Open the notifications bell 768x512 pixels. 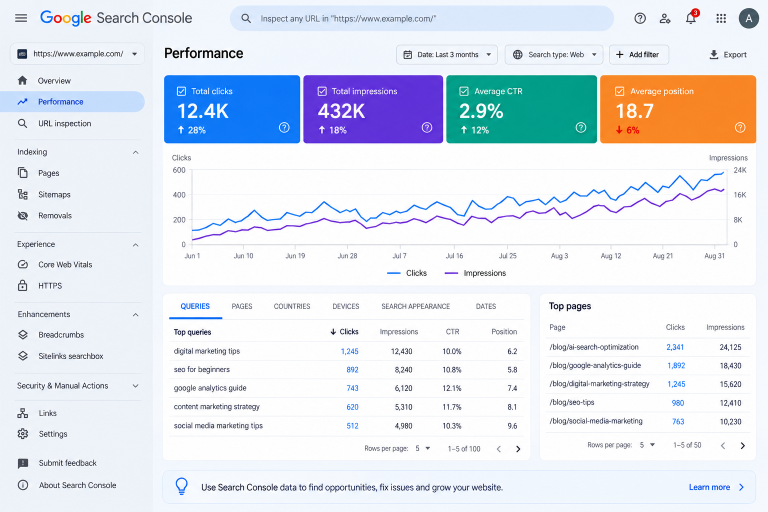click(691, 19)
